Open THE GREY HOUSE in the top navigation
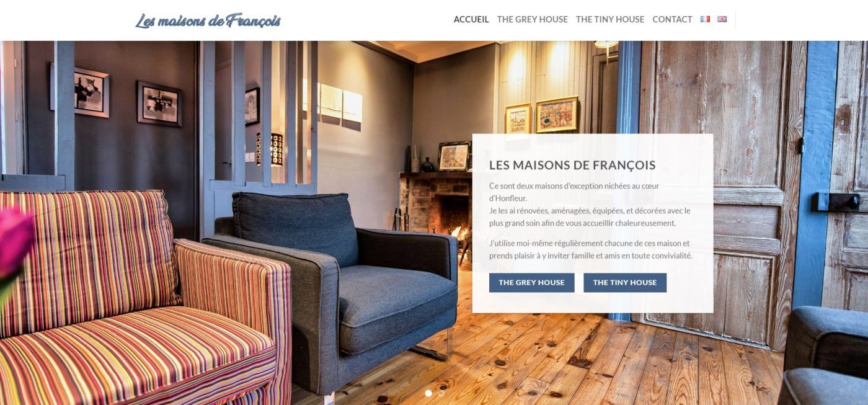This screenshot has height=405, width=868. (533, 19)
